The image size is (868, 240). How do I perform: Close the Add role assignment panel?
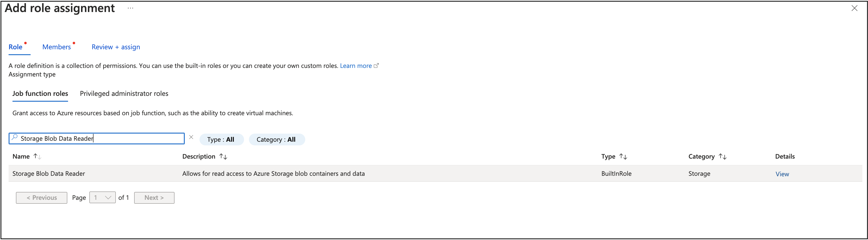point(855,8)
